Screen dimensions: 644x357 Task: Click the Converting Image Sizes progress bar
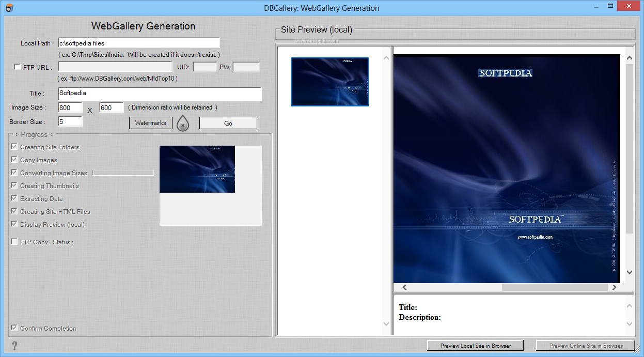point(123,173)
